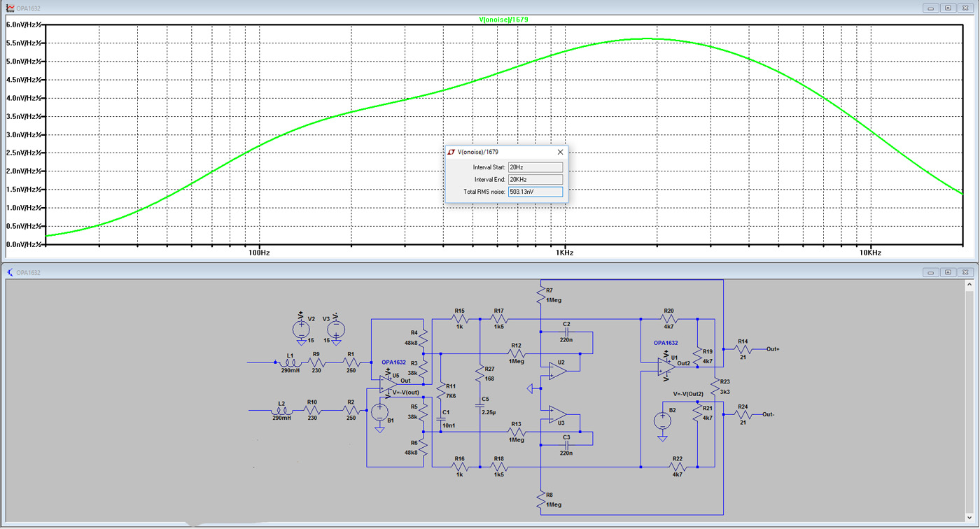This screenshot has width=980, height=529.
Task: Select capacitor C2 220n
Action: [x=566, y=332]
